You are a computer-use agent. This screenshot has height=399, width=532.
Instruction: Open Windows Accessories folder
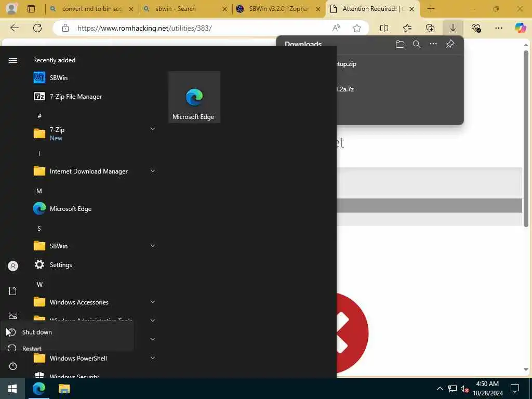pyautogui.click(x=95, y=302)
